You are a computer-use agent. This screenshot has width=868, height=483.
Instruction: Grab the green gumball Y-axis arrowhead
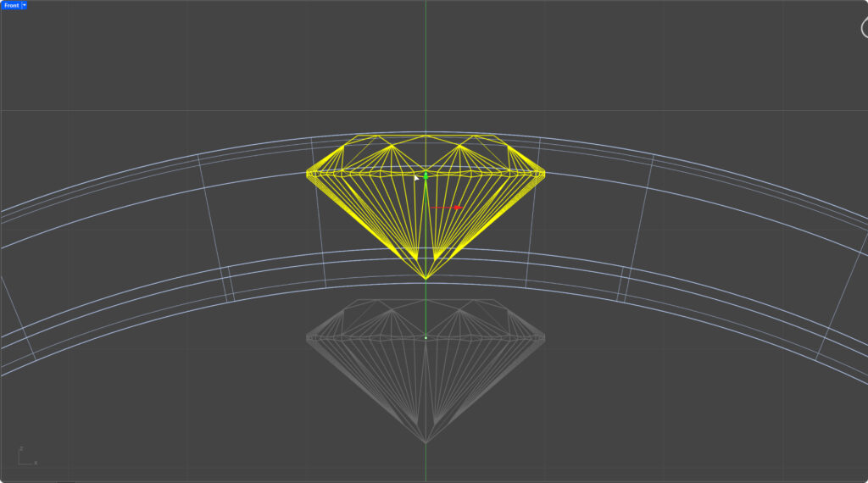point(426,175)
